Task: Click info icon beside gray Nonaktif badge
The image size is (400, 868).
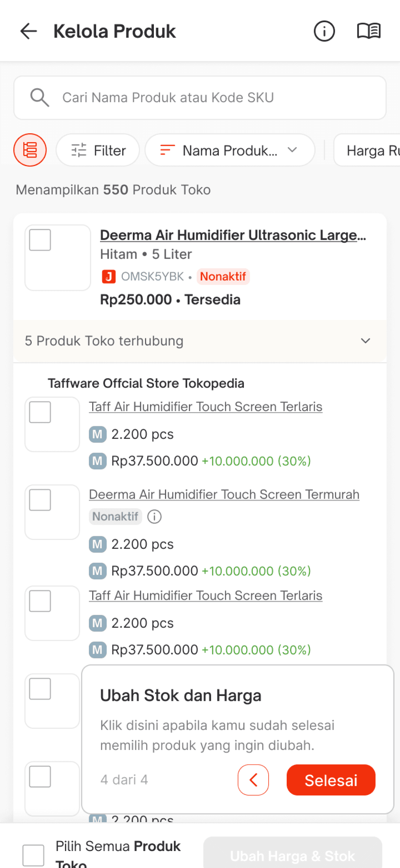Action: coord(154,516)
